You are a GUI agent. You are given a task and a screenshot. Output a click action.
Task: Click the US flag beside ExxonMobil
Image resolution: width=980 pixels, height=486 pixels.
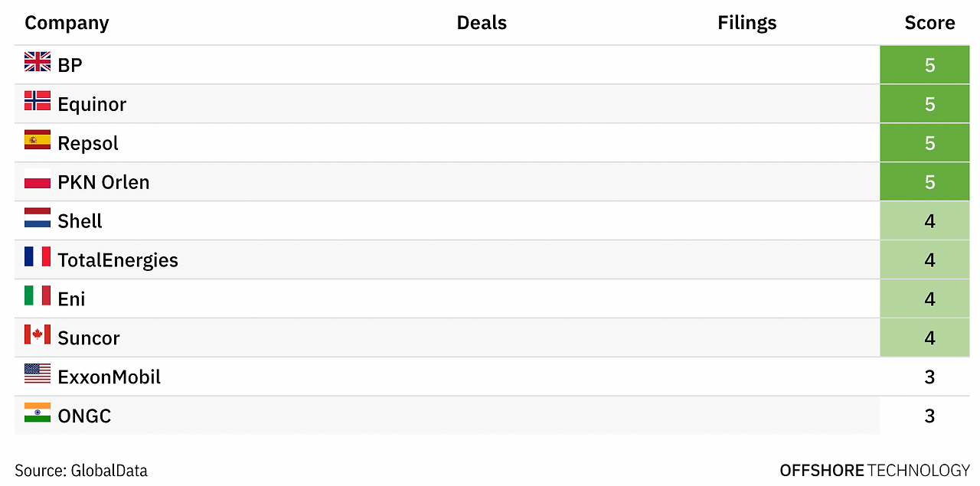pos(38,374)
